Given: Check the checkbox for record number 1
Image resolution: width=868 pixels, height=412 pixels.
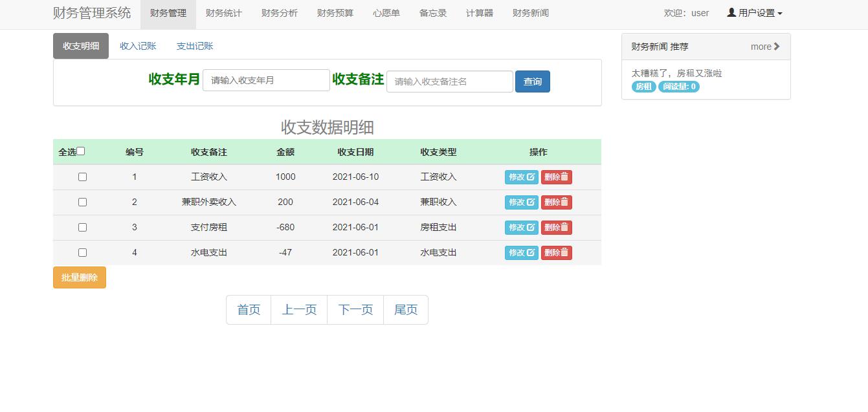Looking at the screenshot, I should [82, 177].
